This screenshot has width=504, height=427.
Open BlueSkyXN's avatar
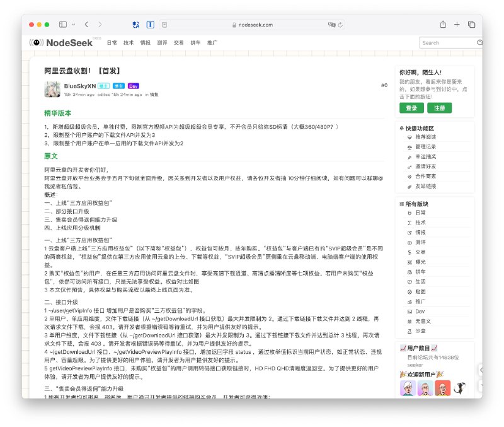tap(52, 90)
